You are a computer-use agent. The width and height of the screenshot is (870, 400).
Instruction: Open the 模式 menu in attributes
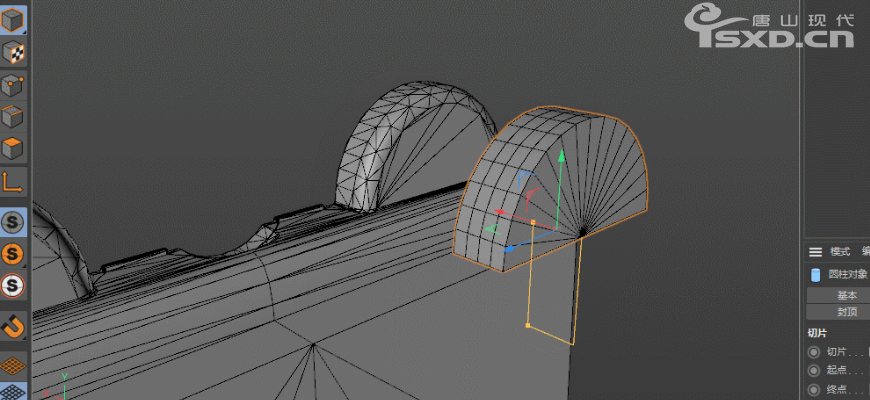pyautogui.click(x=839, y=252)
